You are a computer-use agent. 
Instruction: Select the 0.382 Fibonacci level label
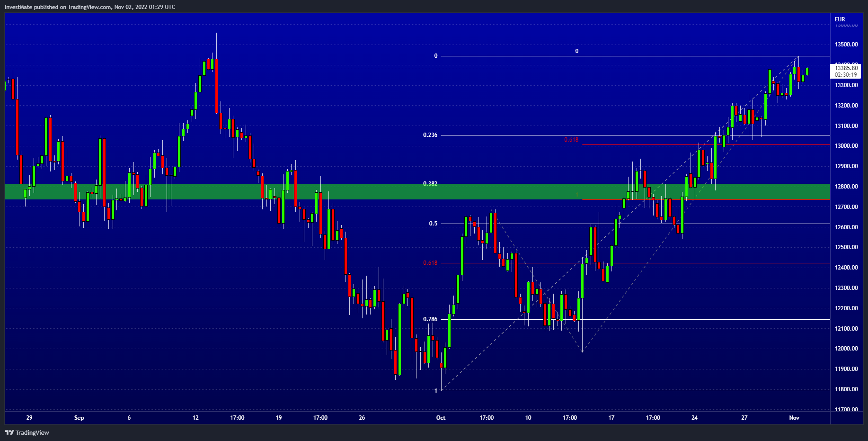430,184
